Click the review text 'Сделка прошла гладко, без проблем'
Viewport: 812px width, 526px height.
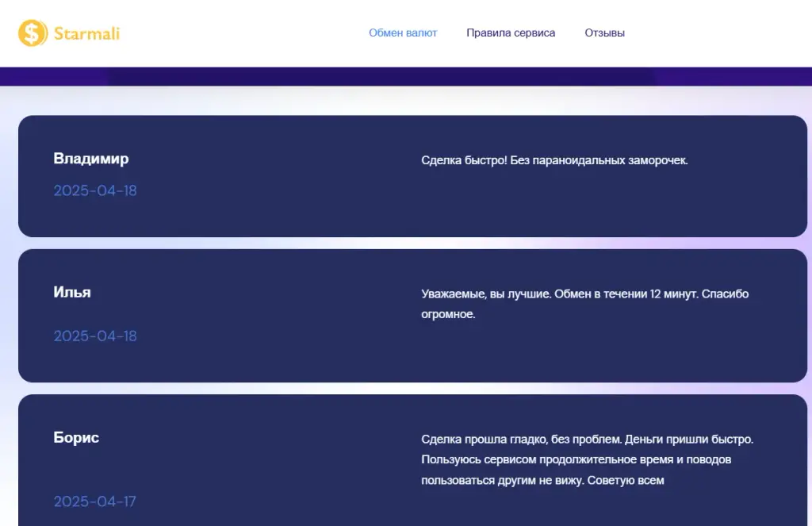[521, 439]
